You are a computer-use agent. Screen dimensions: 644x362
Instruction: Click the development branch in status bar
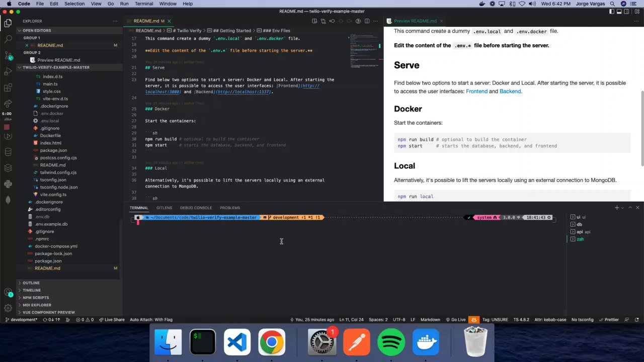(x=21, y=320)
